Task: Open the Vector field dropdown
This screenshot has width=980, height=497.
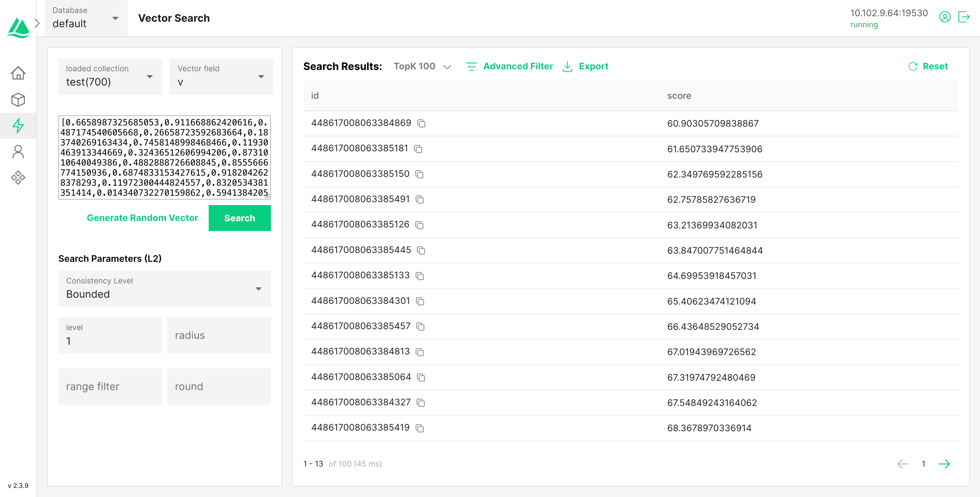Action: pos(221,76)
